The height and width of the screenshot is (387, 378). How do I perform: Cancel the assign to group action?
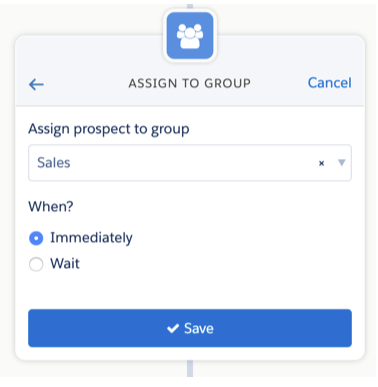[x=329, y=83]
